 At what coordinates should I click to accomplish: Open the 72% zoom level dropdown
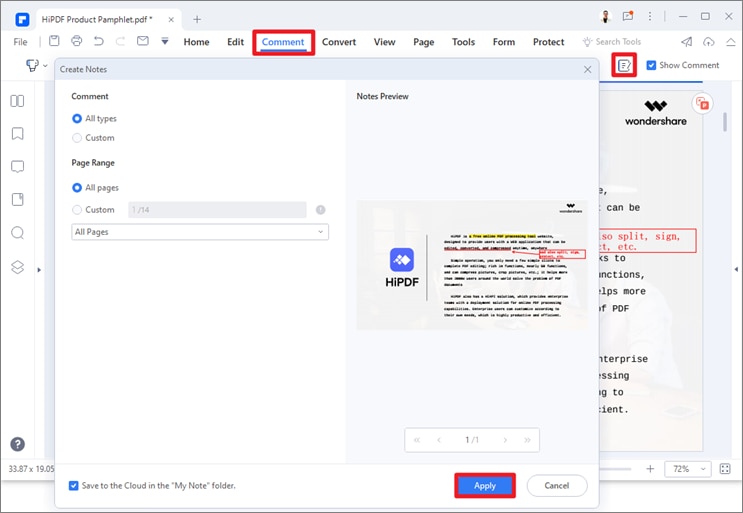point(688,469)
